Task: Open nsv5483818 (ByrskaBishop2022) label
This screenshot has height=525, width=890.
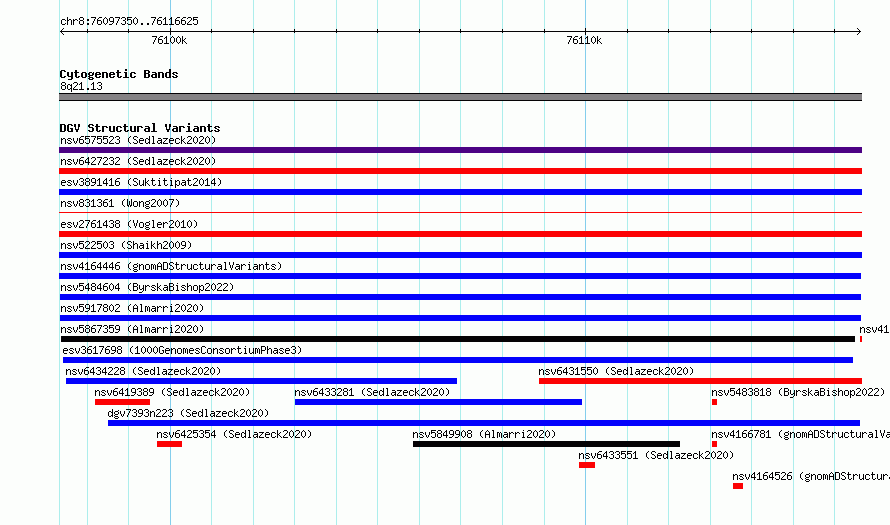Action: pos(798,392)
